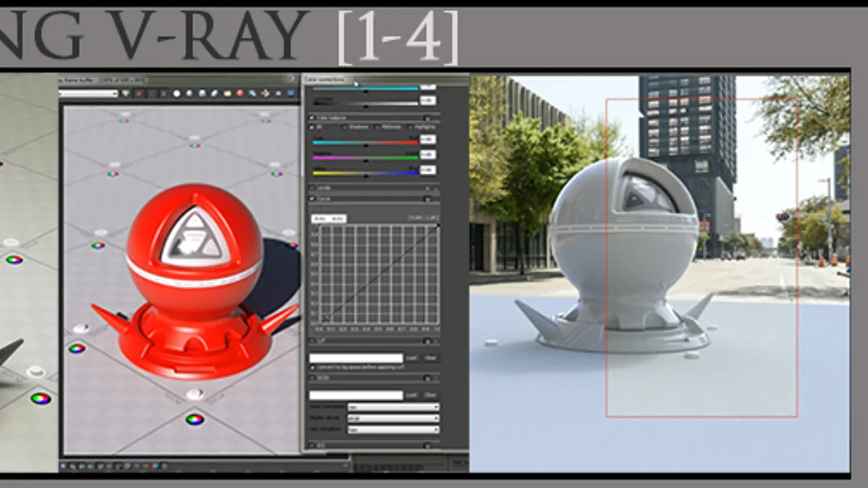The width and height of the screenshot is (868, 488).
Task: Click the LUT file path field
Action: 356,358
